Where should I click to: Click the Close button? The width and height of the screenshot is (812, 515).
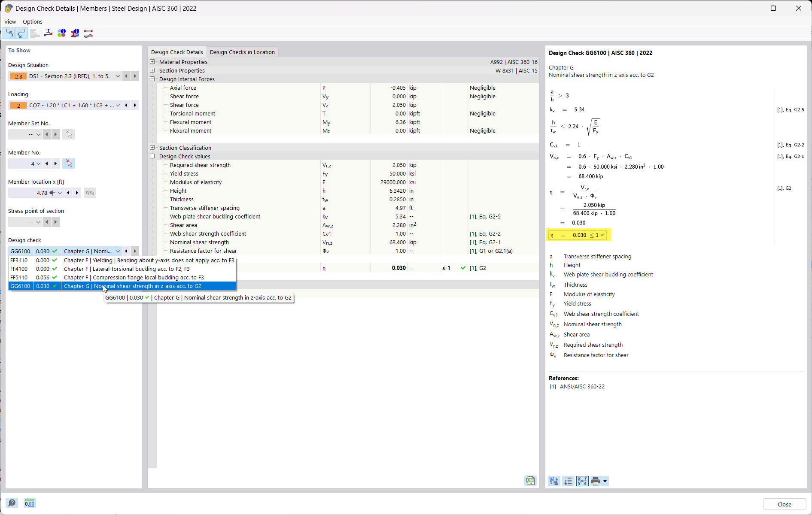(x=784, y=504)
